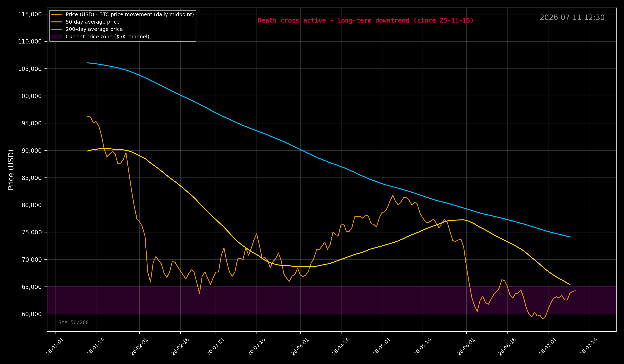Click the 100,000 y-axis tick label

click(x=30, y=96)
